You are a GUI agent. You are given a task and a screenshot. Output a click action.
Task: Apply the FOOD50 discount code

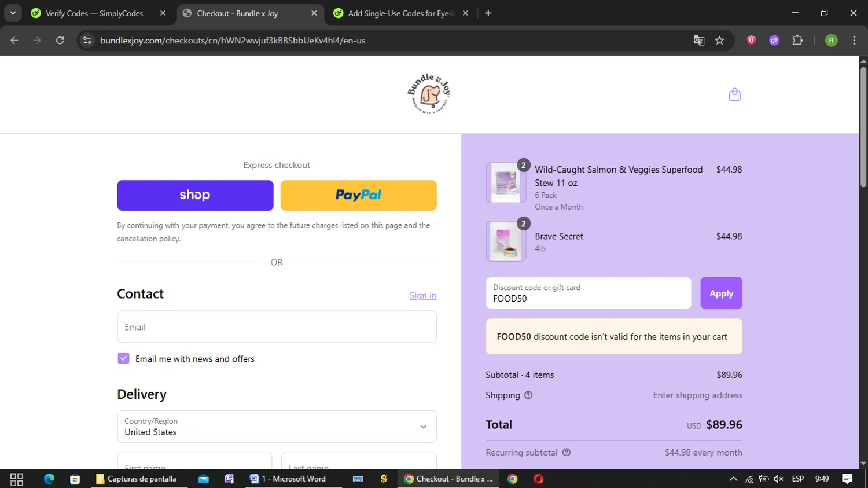point(721,293)
